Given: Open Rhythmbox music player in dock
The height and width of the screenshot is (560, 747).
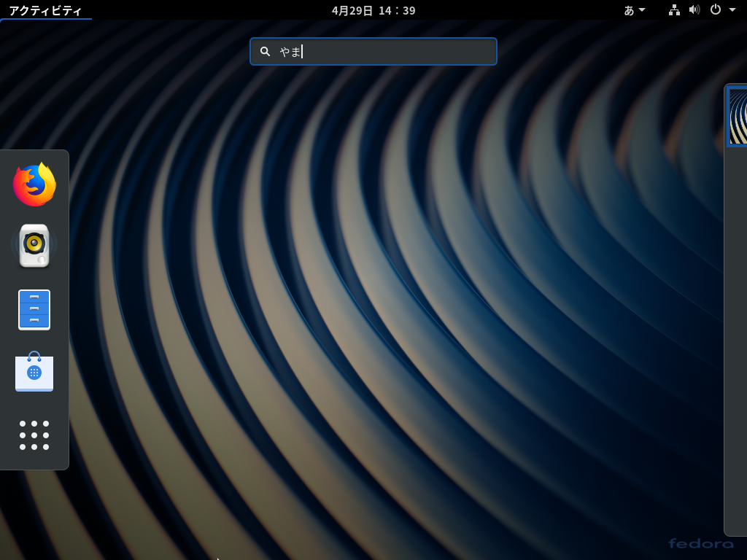Looking at the screenshot, I should pyautogui.click(x=34, y=245).
